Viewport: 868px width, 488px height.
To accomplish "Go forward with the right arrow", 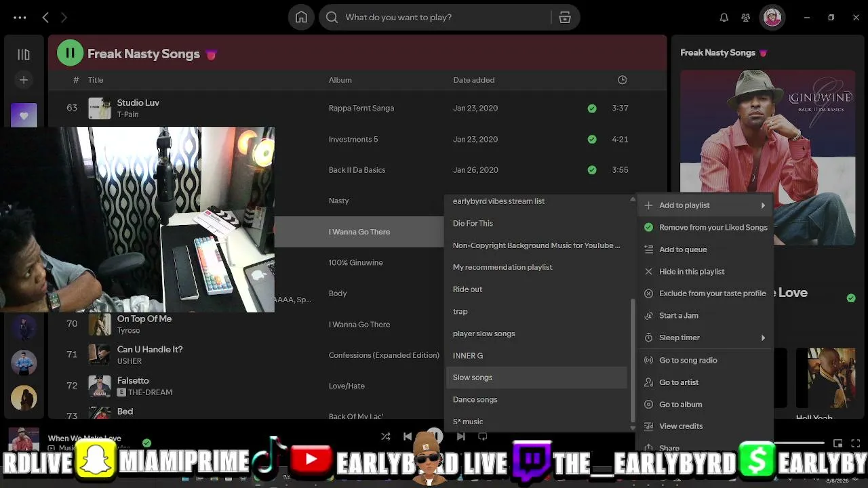I will click(x=64, y=18).
